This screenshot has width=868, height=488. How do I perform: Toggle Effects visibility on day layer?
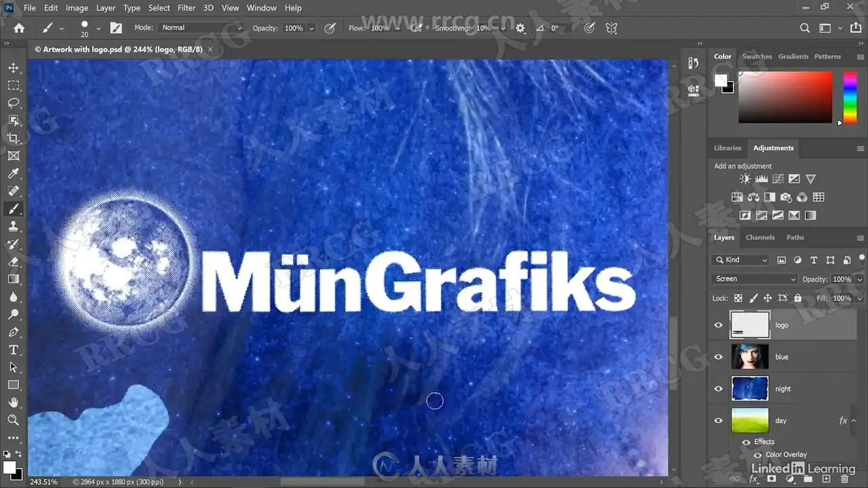[746, 442]
